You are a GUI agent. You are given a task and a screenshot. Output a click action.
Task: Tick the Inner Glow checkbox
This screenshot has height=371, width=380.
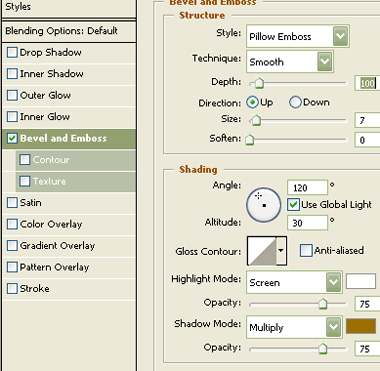[x=12, y=117]
